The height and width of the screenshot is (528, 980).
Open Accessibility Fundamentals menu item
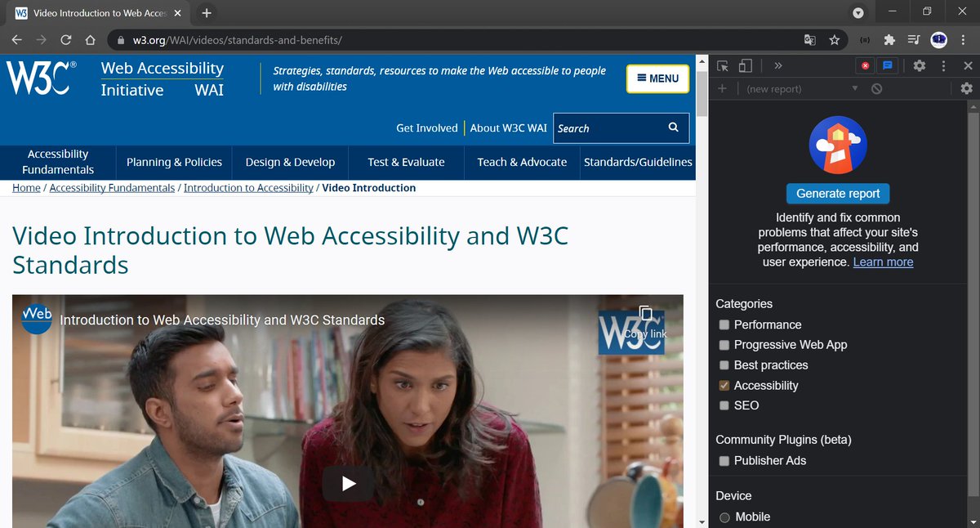[58, 162]
